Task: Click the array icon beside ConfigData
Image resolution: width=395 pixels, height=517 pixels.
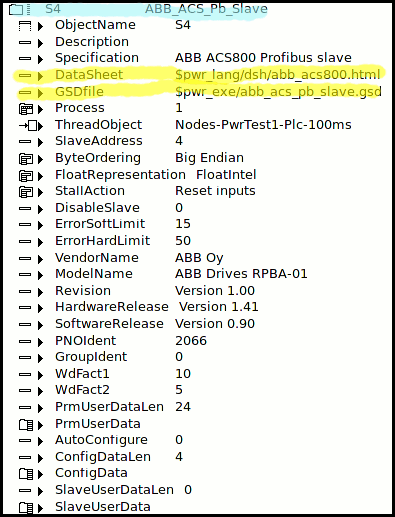Action: (26, 474)
